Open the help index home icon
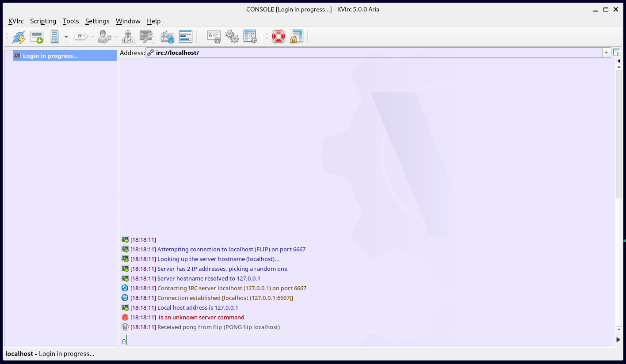This screenshot has height=364, width=626. [297, 37]
